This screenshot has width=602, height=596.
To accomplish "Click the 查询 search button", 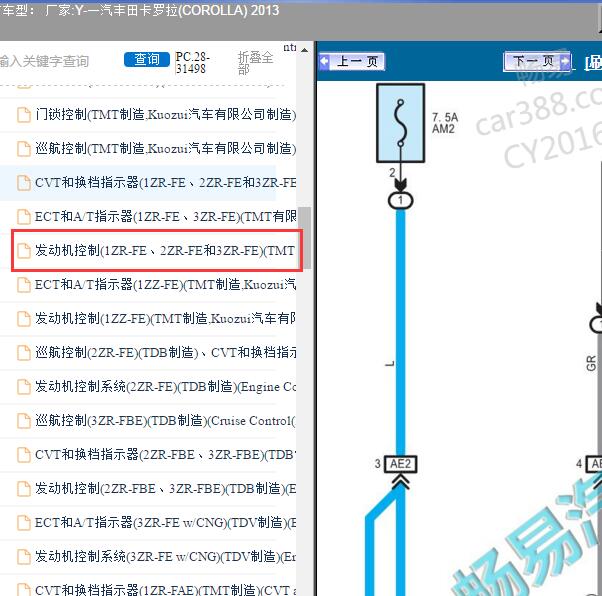I will 147,60.
